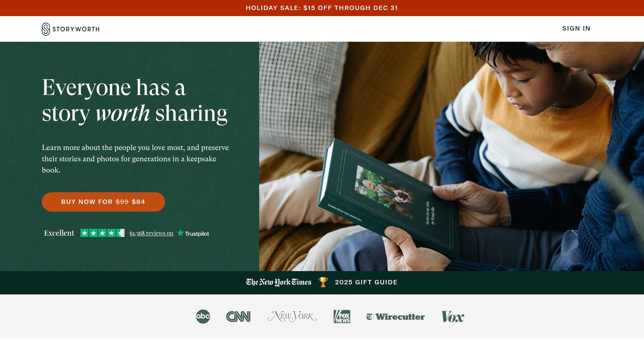The height and width of the screenshot is (362, 644).
Task: Select the New York magazine logo
Action: click(292, 317)
